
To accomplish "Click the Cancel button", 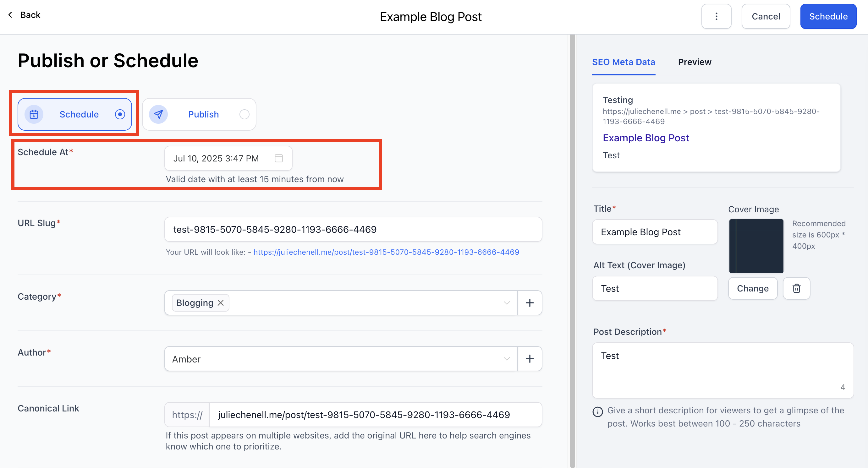I will pyautogui.click(x=766, y=16).
